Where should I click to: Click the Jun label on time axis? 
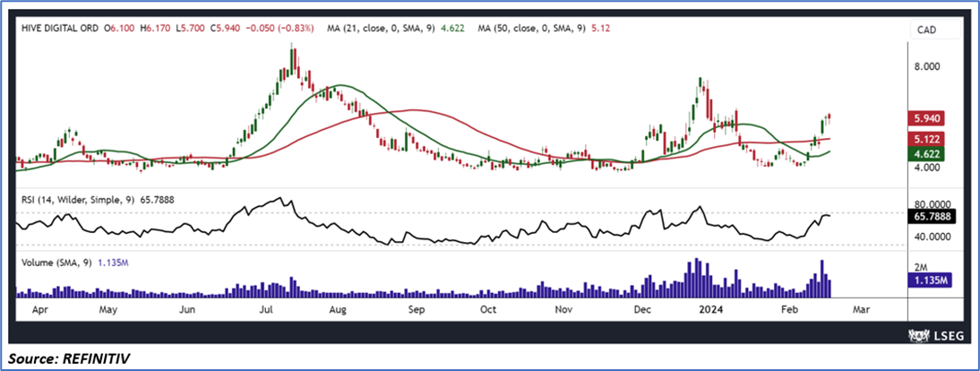(188, 309)
